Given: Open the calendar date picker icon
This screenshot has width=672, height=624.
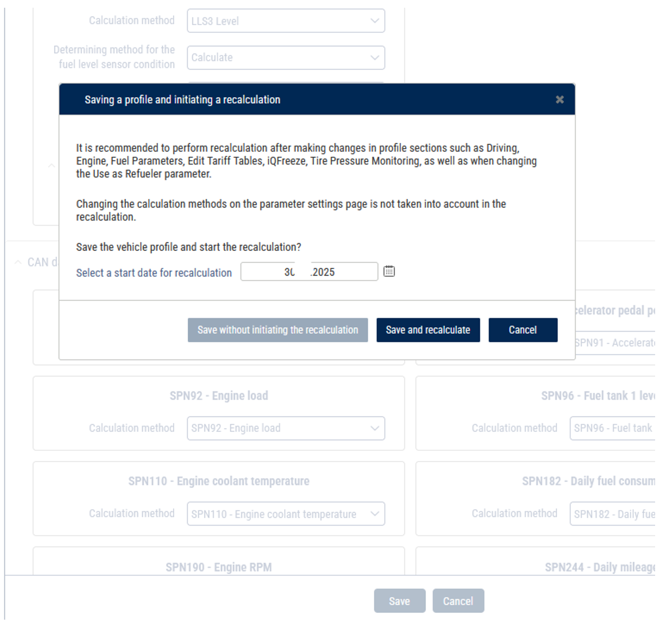Looking at the screenshot, I should [x=389, y=271].
